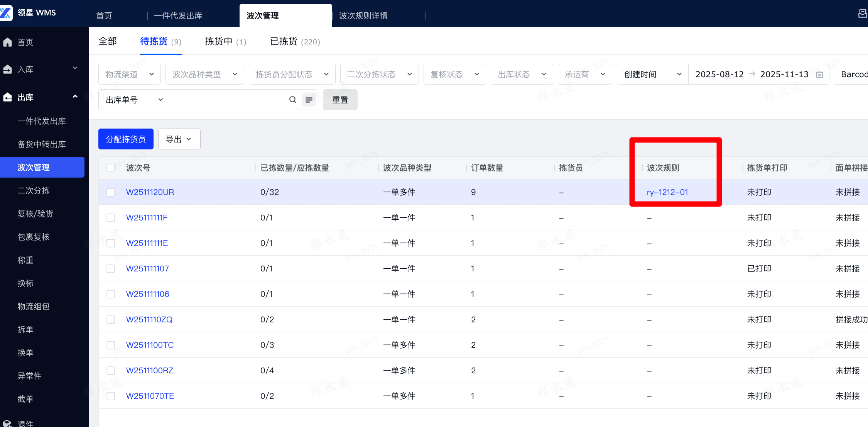Viewport: 868px width, 427px height.
Task: Open wave rule link ry-1212-01
Action: point(667,192)
